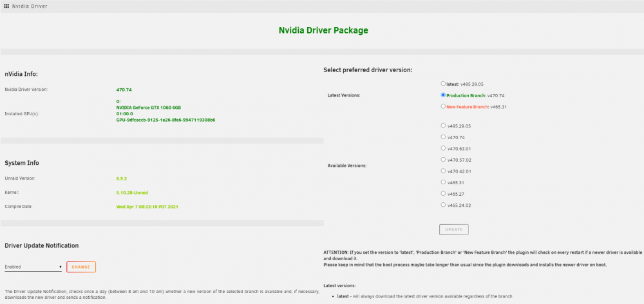Click the 'Available Versions:' label
This screenshot has height=304, width=644.
coord(347,166)
